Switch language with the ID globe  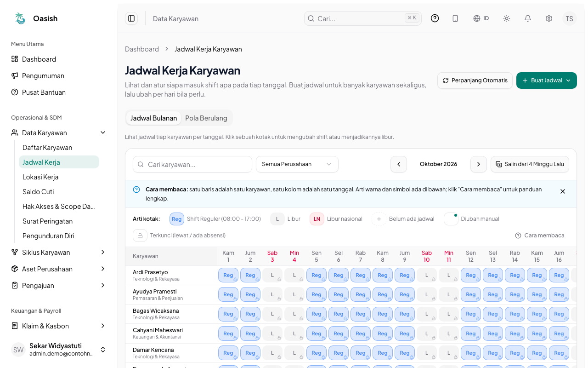[x=481, y=18]
